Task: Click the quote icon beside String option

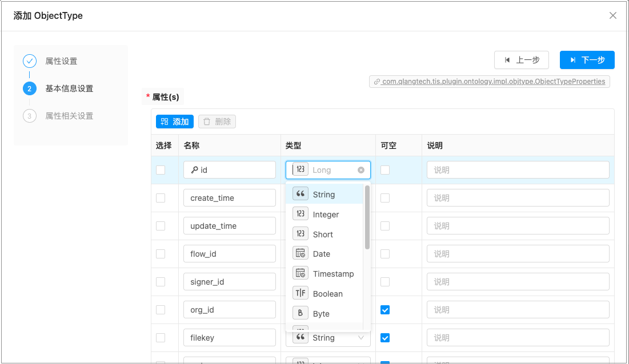Action: tap(301, 194)
